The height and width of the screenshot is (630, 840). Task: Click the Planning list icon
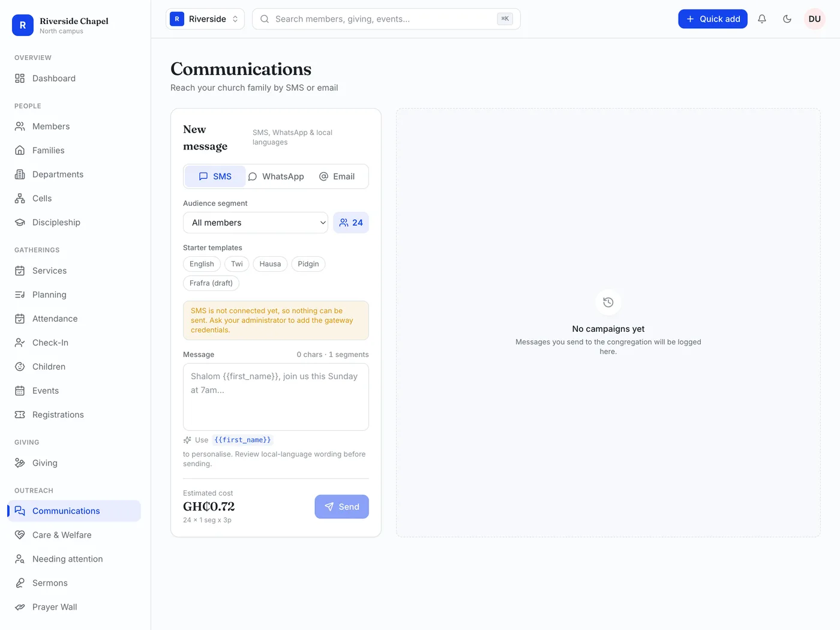pyautogui.click(x=20, y=295)
